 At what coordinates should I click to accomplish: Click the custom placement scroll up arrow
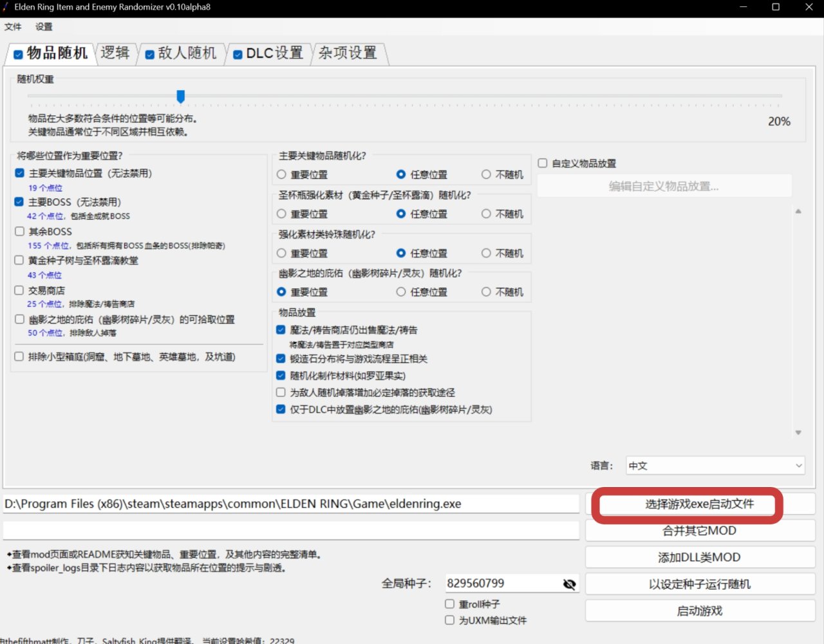pos(798,211)
